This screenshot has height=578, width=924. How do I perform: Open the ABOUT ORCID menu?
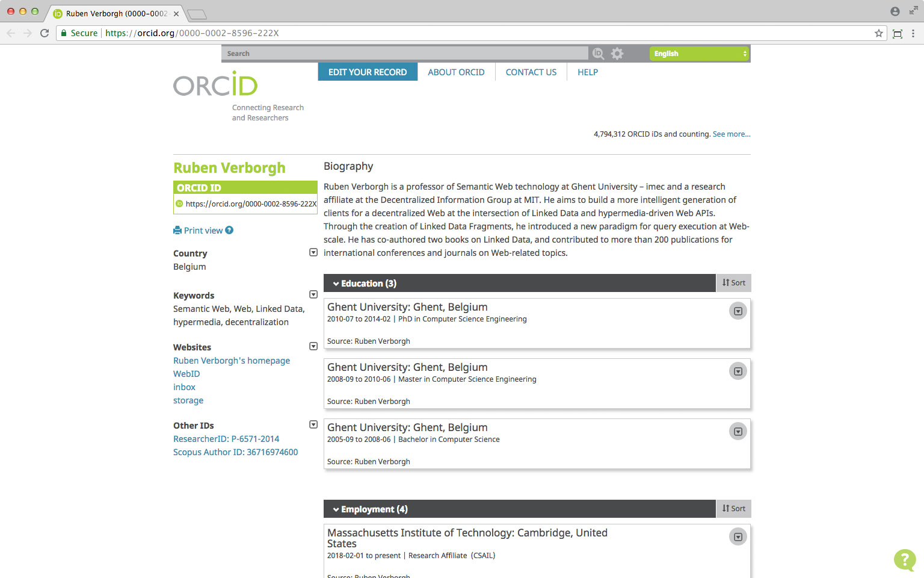(x=456, y=72)
